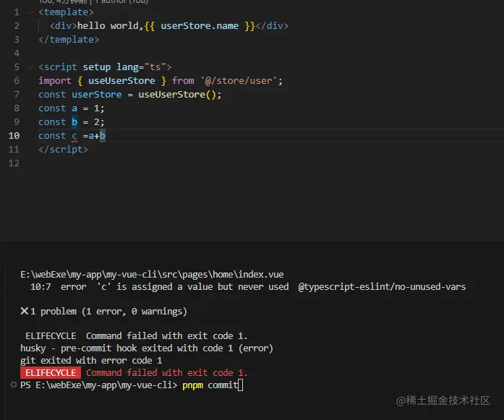The width and height of the screenshot is (504, 420).
Task: Click the underlined variable c
Action: pos(74,136)
